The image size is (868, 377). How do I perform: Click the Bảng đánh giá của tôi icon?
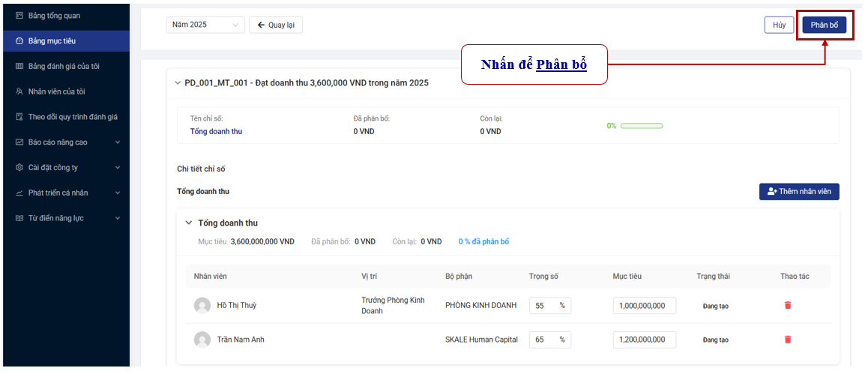tap(19, 66)
